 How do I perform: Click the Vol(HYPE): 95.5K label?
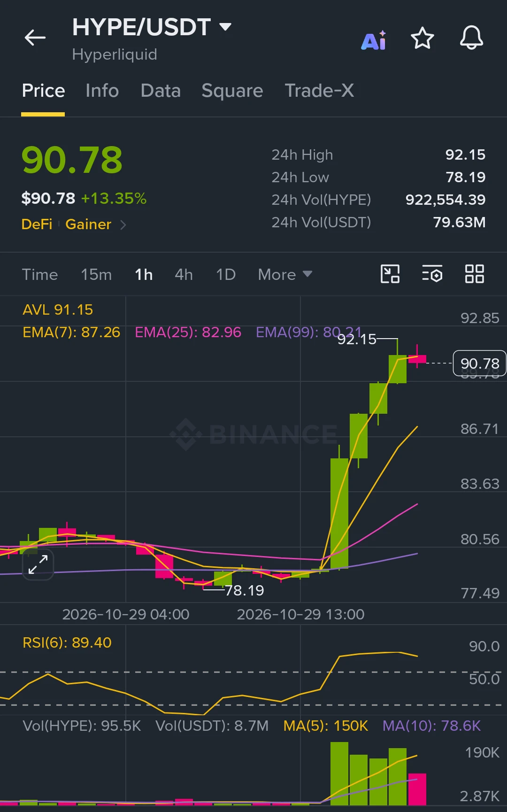point(82,726)
